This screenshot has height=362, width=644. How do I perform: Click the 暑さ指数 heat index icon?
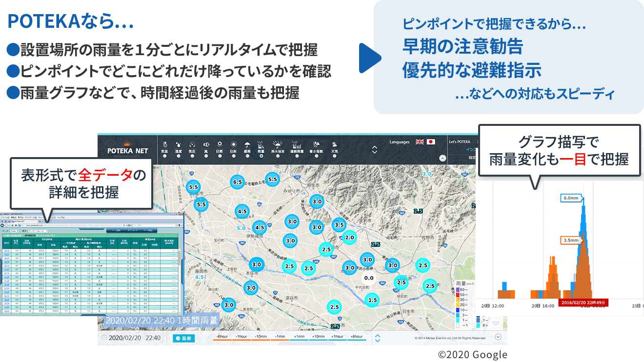tap(316, 144)
